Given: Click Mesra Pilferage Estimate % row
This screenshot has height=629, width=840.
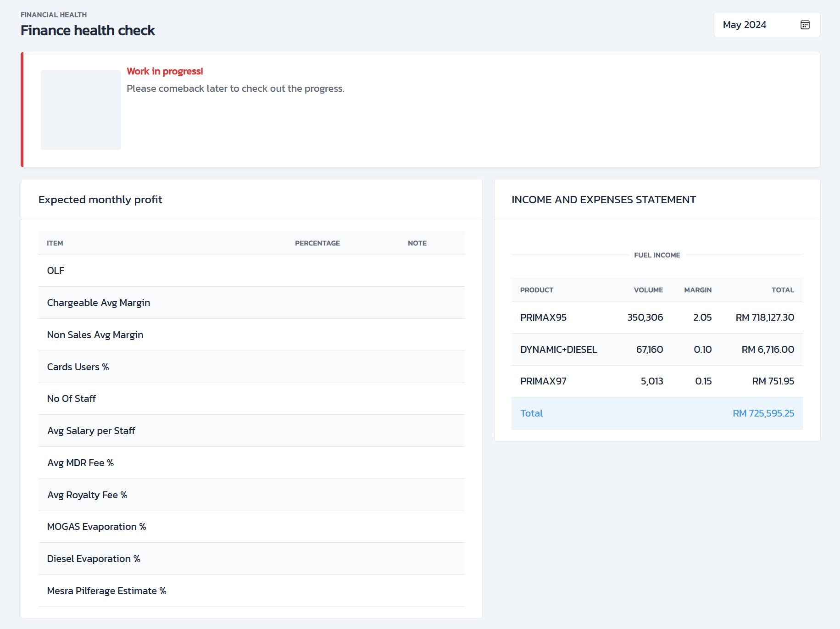Looking at the screenshot, I should tap(251, 591).
